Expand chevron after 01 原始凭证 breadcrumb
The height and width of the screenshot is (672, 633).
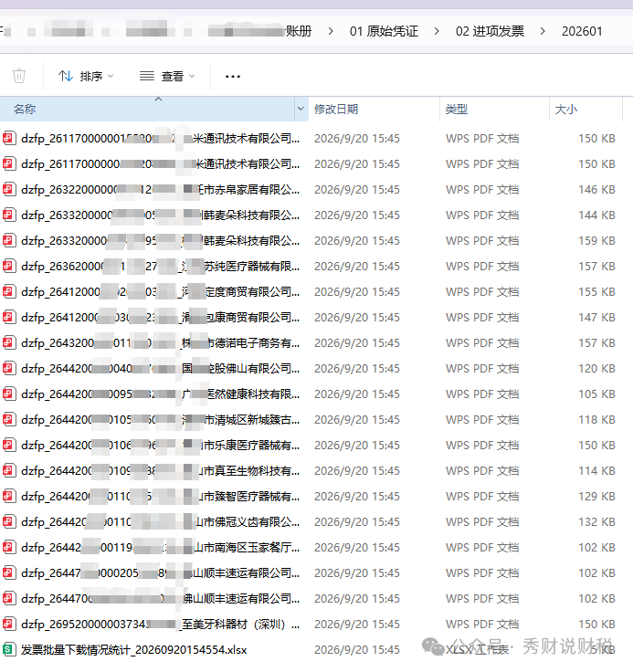[436, 31]
